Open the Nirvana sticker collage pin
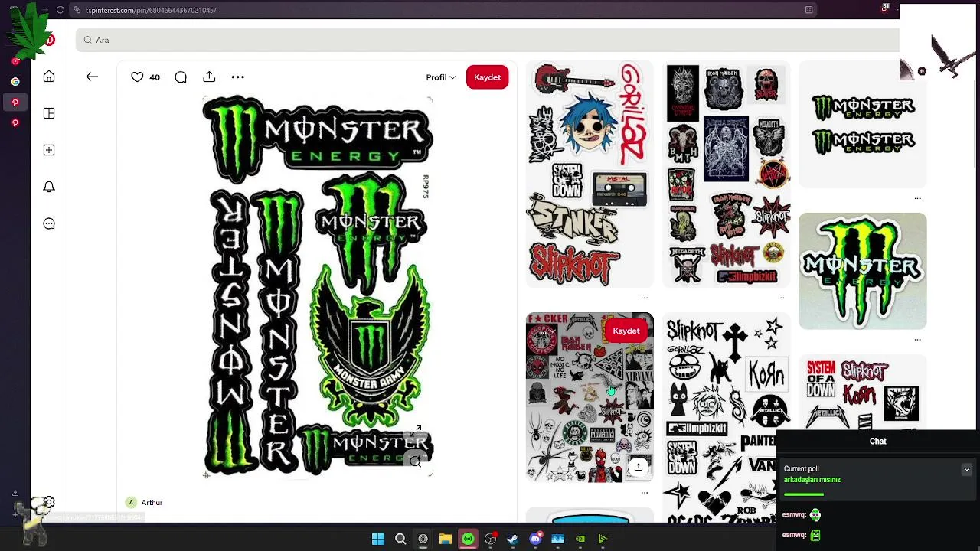The height and width of the screenshot is (551, 980). [590, 397]
